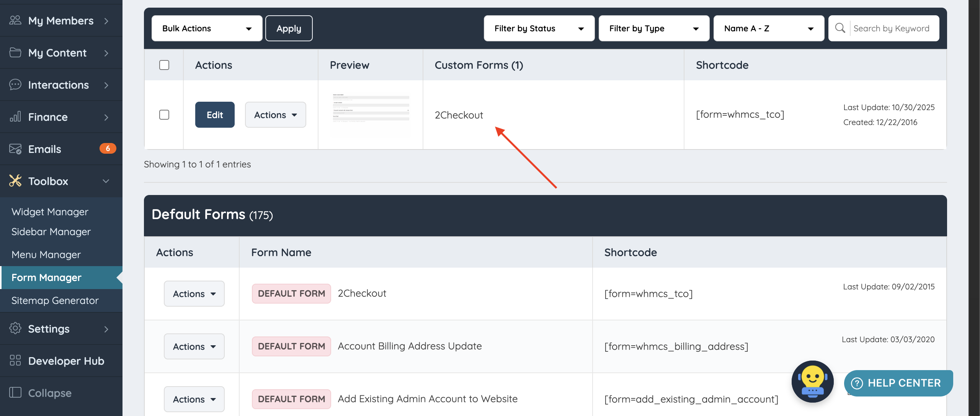Open Widget Manager in the sidebar
The image size is (980, 416).
point(50,212)
